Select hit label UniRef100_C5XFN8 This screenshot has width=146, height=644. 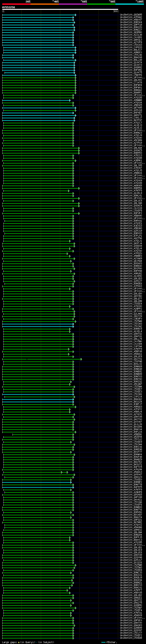click(131, 361)
